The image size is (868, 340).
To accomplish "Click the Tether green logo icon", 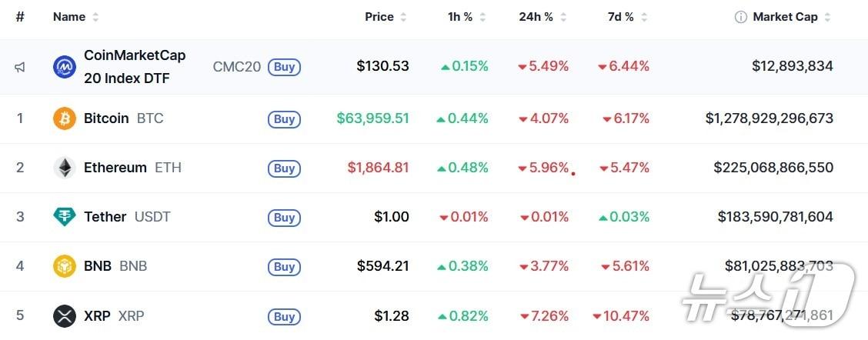I will point(65,217).
